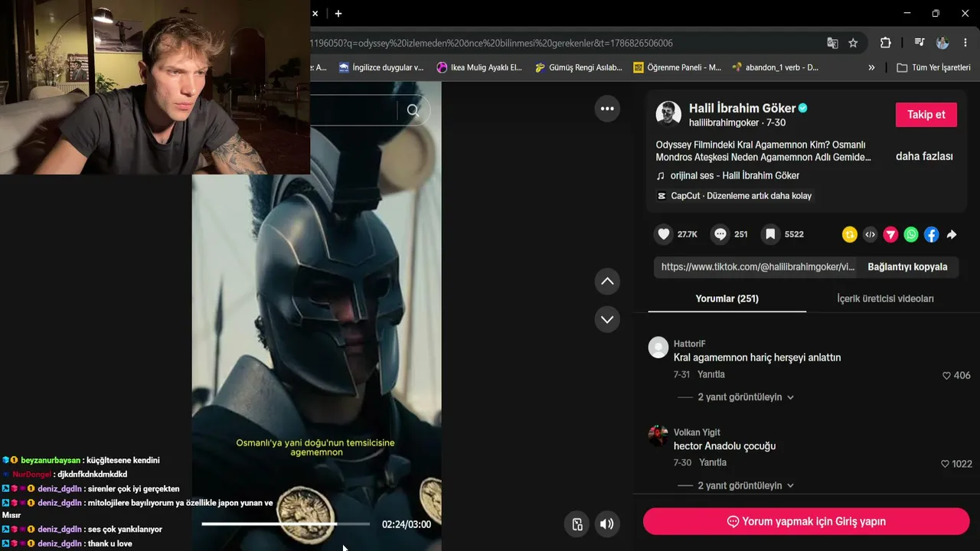Image resolution: width=980 pixels, height=551 pixels.
Task: Open the 'İngilizce duygular v...' bookmark
Action: (381, 67)
